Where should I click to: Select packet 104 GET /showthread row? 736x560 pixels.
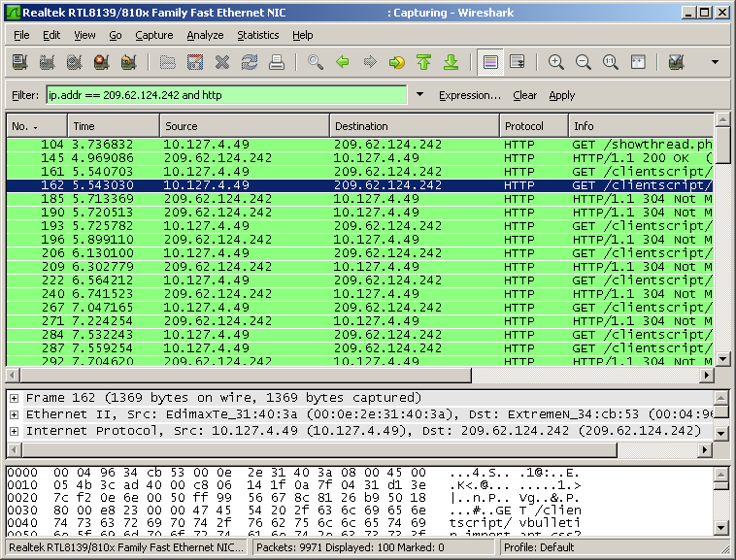click(x=359, y=145)
